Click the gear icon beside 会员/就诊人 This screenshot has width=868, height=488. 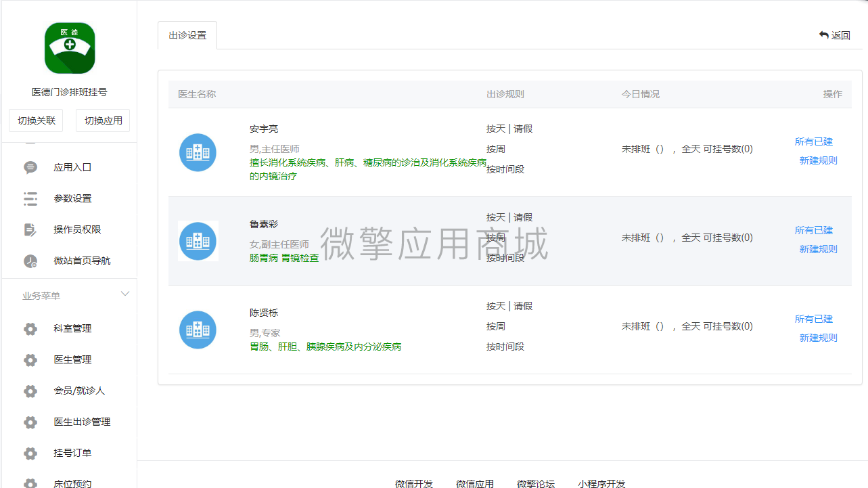click(30, 391)
